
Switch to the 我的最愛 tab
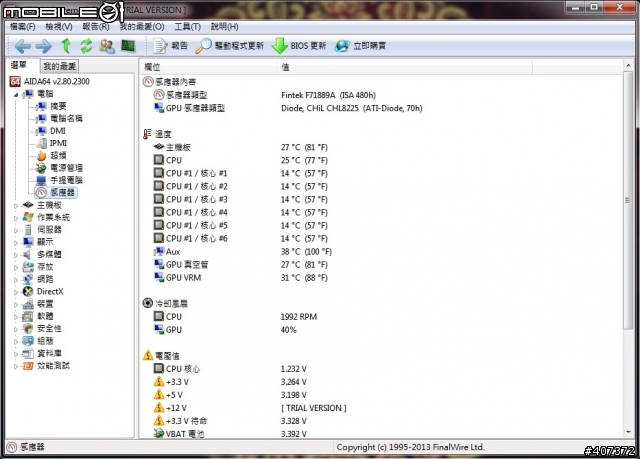[x=60, y=66]
